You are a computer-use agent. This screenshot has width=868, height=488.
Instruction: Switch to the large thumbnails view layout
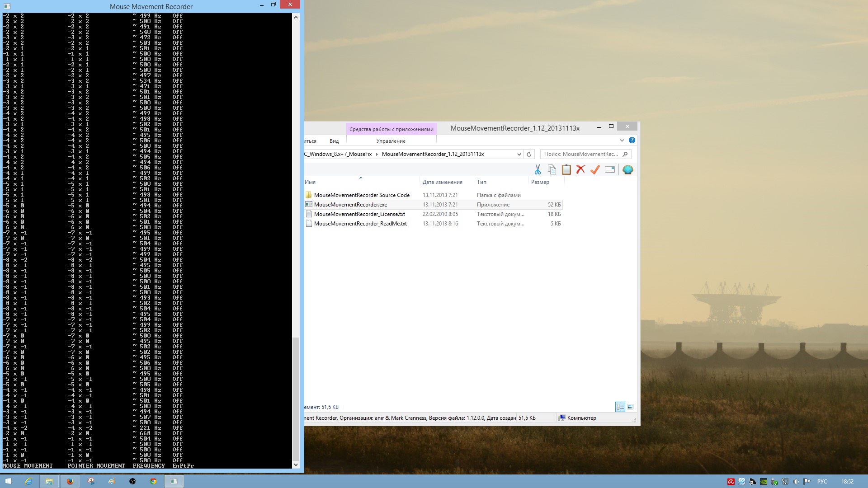(630, 407)
